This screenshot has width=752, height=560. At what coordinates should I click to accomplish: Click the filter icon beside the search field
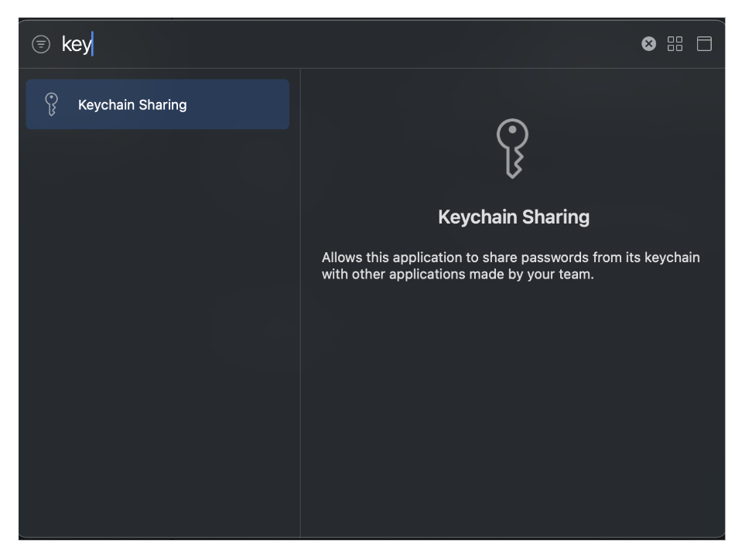coord(40,44)
